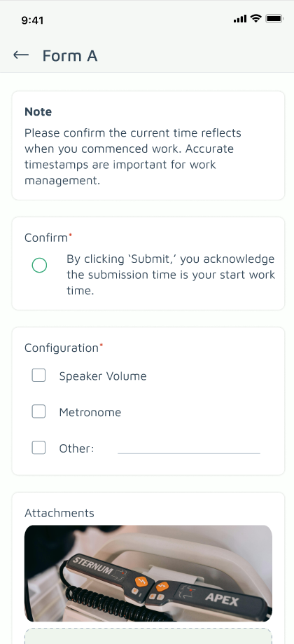The height and width of the screenshot is (644, 294).
Task: Select the Confirm acknowledgment radio button
Action: point(39,266)
